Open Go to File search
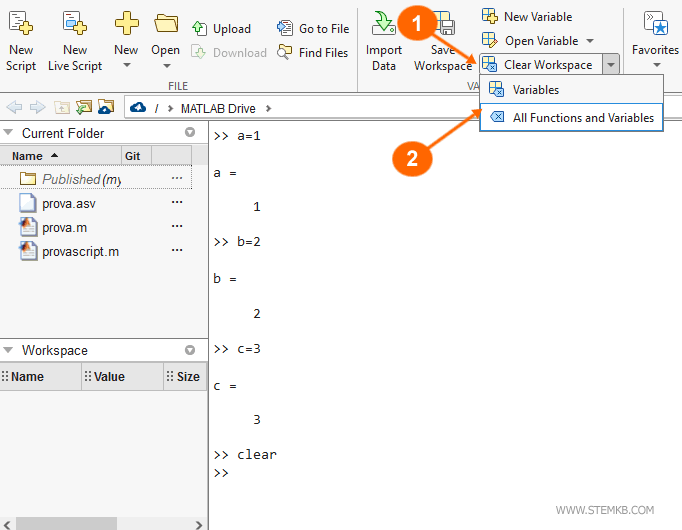This screenshot has height=530, width=682. tap(313, 29)
